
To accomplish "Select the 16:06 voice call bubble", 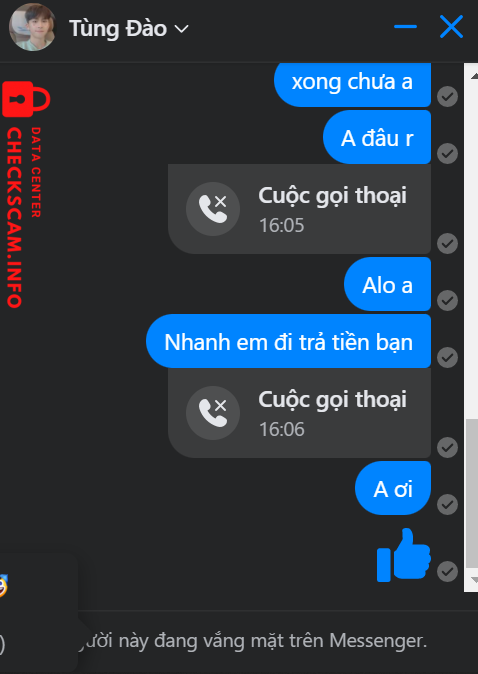I will pyautogui.click(x=299, y=413).
